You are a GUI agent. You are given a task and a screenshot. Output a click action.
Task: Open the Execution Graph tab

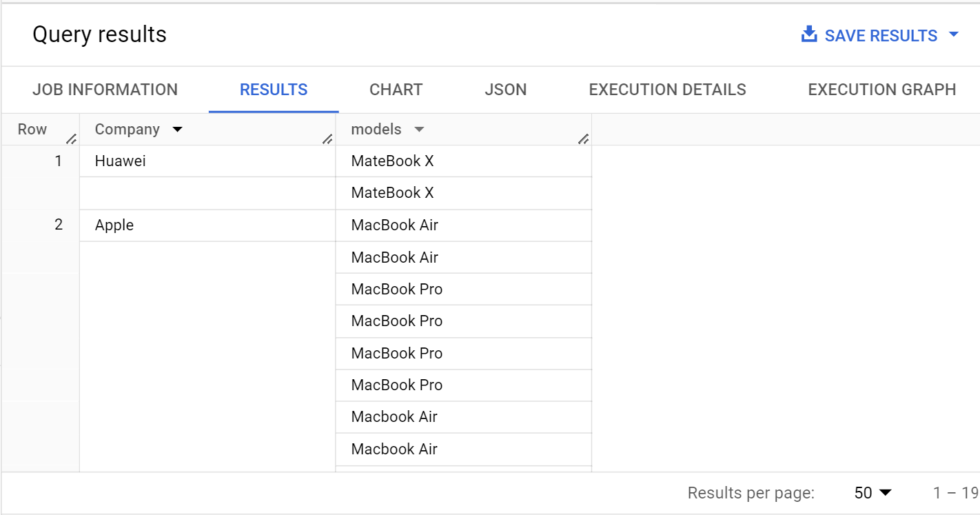882,90
